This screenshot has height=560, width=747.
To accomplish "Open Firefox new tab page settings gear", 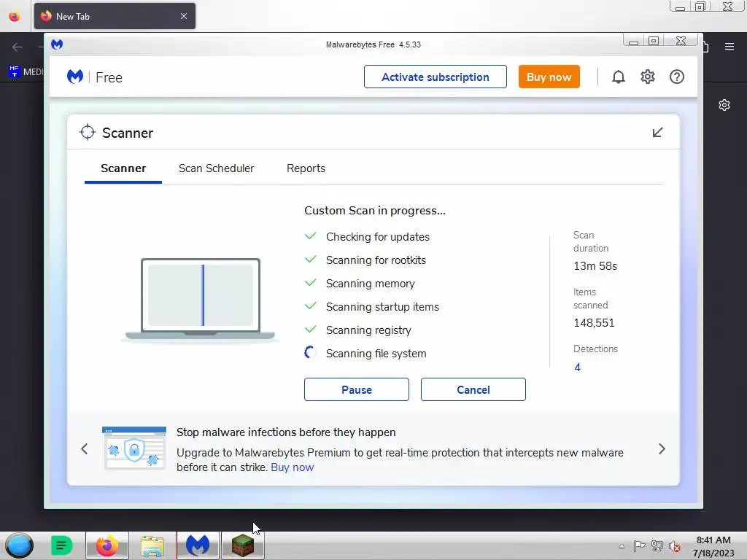I will (x=724, y=105).
